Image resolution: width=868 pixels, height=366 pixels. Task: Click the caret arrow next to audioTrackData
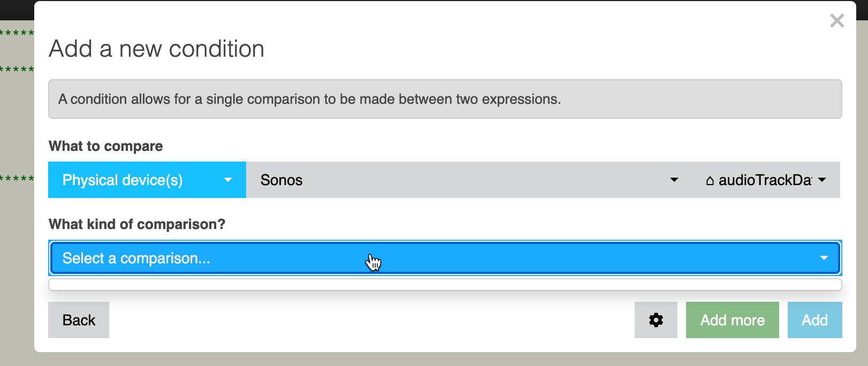coord(823,180)
